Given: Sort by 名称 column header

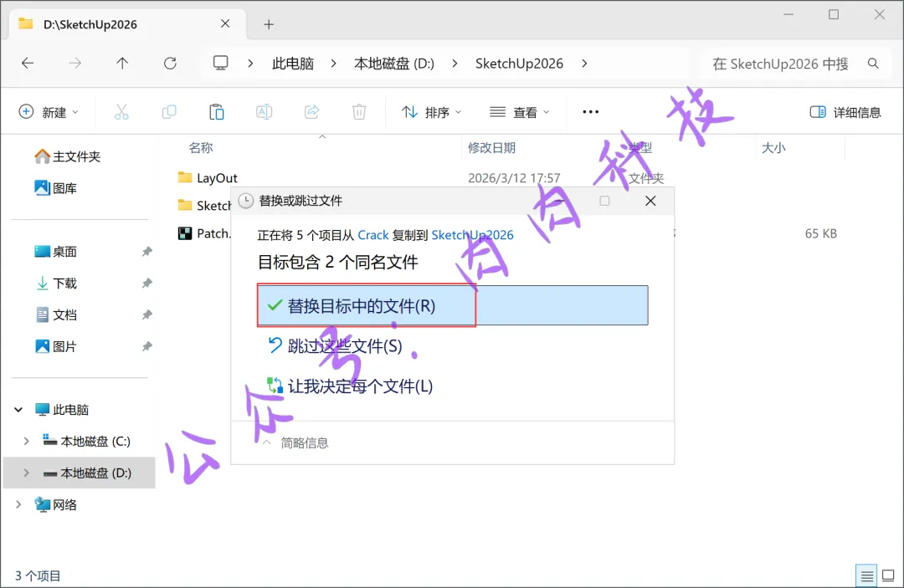Looking at the screenshot, I should (201, 148).
